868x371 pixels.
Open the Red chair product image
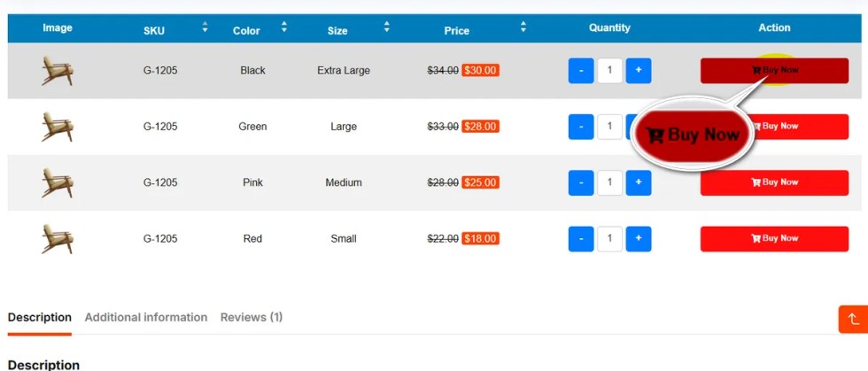58,239
